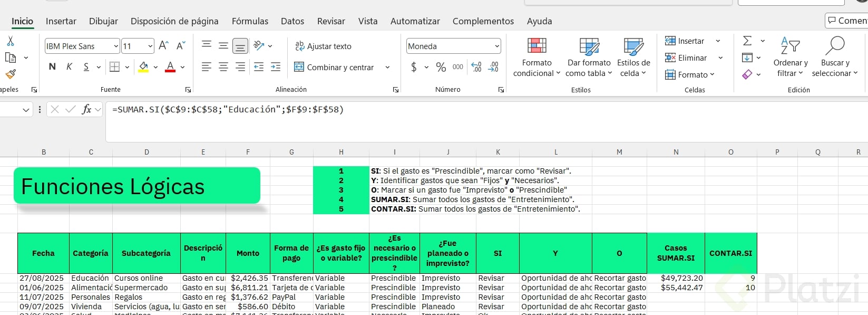Viewport: 868px width, 315px height.
Task: Click the AutoSum sigma icon
Action: pyautogui.click(x=747, y=41)
